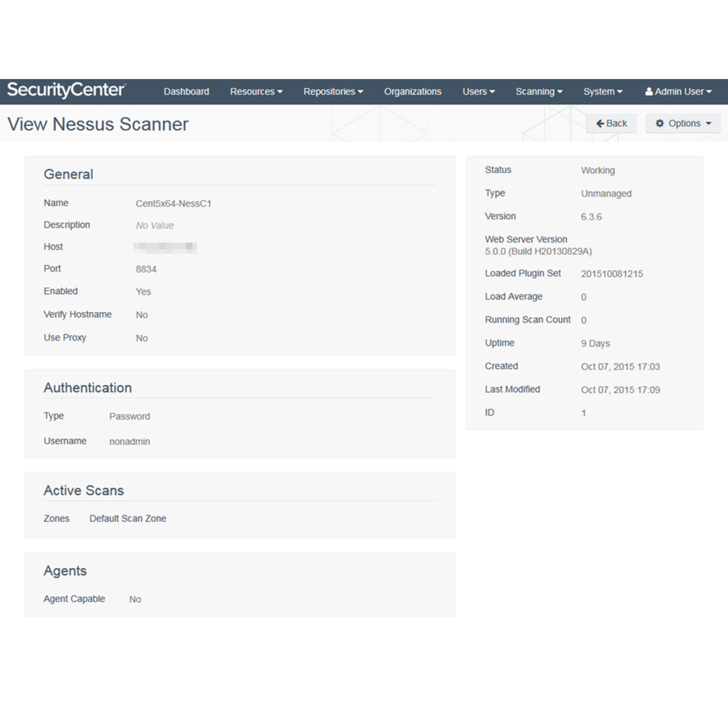Open the Repositories dropdown
The height and width of the screenshot is (728, 728).
point(333,91)
